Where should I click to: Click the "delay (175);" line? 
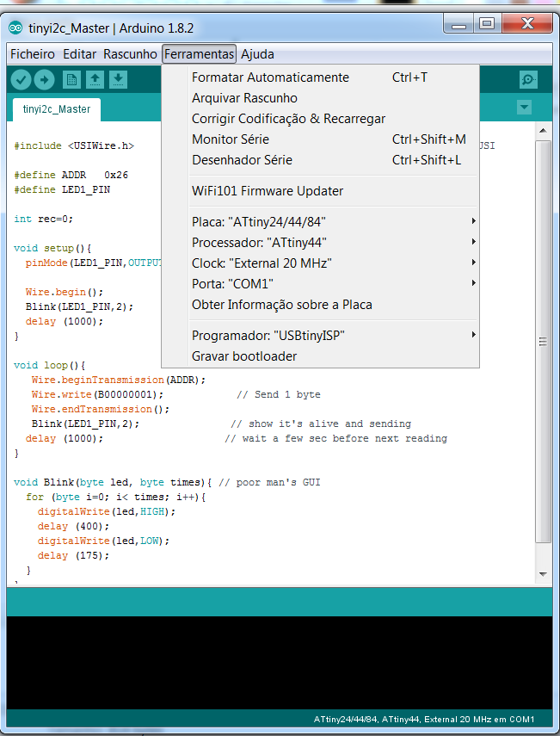click(x=74, y=555)
